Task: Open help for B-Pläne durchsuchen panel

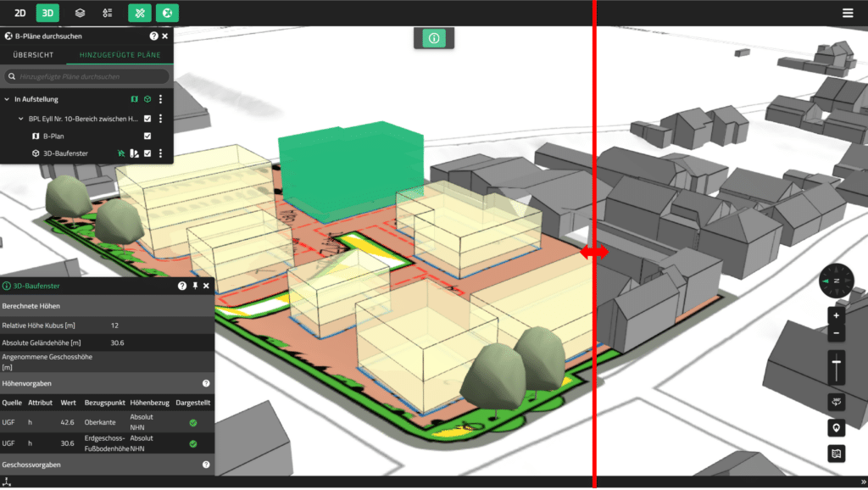Action: (x=154, y=36)
